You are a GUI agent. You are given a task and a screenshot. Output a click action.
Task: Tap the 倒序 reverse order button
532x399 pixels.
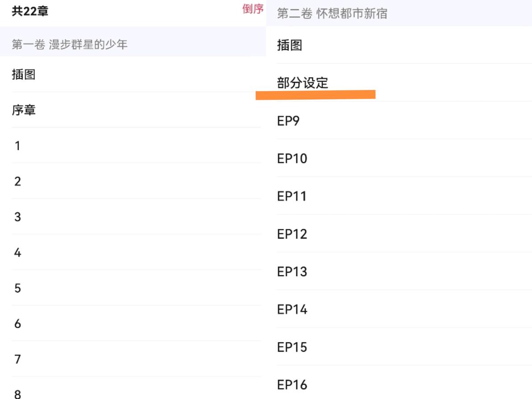253,9
